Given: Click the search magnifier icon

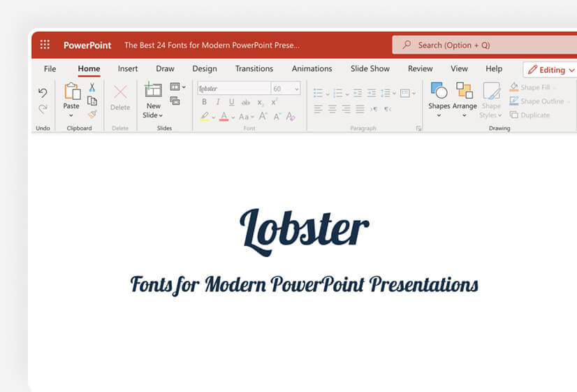Looking at the screenshot, I should point(407,45).
